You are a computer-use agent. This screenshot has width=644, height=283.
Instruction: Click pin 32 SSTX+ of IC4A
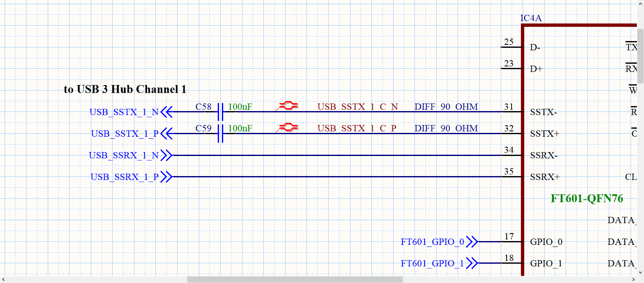(x=511, y=134)
